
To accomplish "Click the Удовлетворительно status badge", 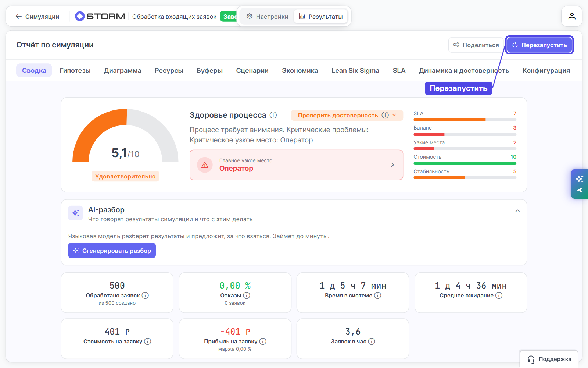I will (x=125, y=176).
